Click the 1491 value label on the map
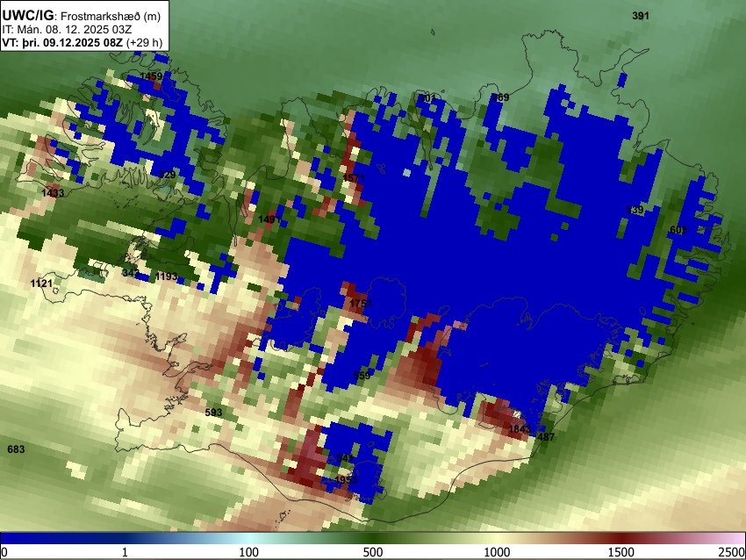Viewport: 746px width, 560px height. click(269, 219)
